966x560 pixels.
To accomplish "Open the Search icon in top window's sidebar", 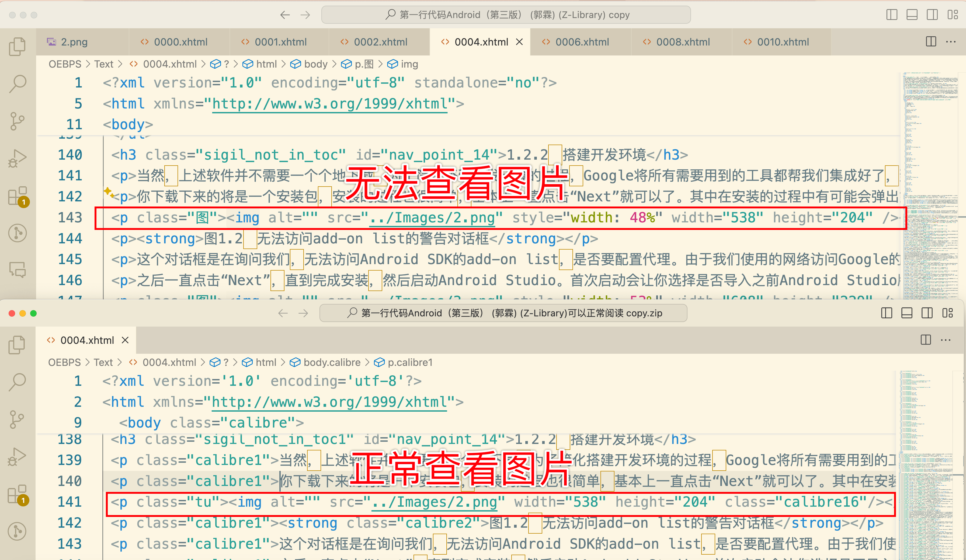I will pos(17,83).
